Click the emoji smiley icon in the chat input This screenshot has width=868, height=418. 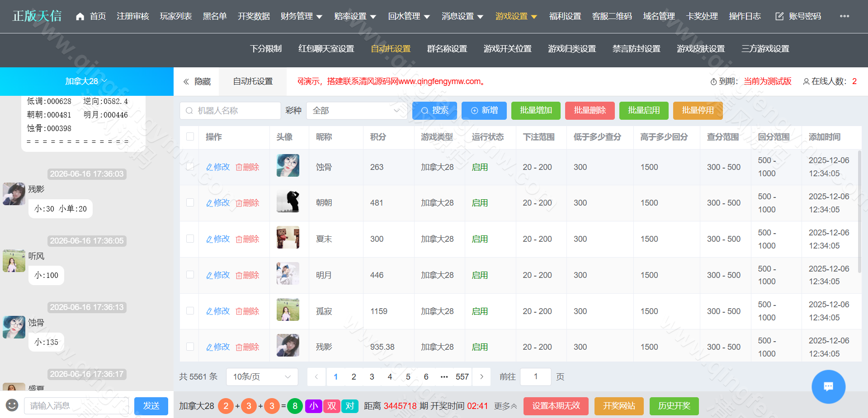pyautogui.click(x=12, y=405)
